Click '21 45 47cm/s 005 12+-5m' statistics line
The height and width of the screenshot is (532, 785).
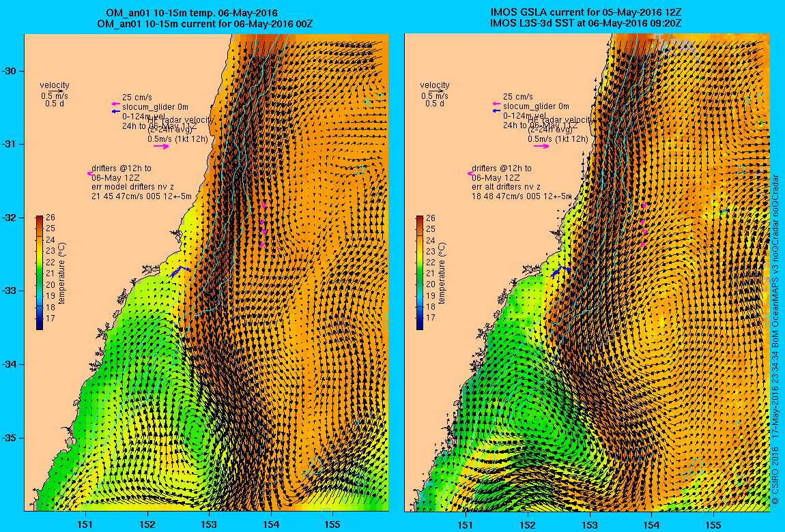coord(142,196)
